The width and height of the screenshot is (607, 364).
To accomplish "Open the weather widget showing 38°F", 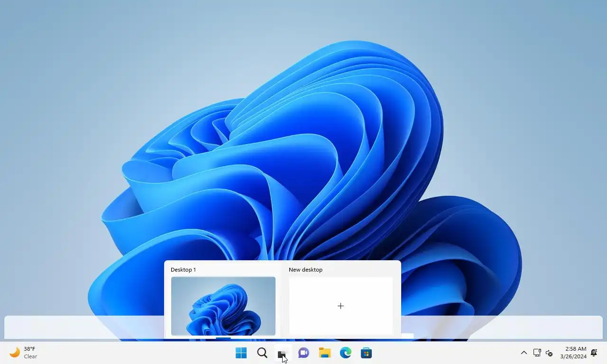I will [23, 353].
